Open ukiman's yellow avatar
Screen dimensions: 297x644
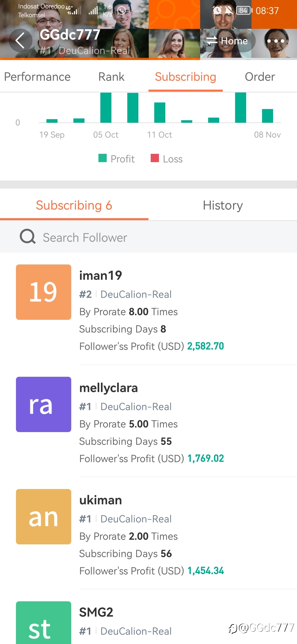point(43,517)
